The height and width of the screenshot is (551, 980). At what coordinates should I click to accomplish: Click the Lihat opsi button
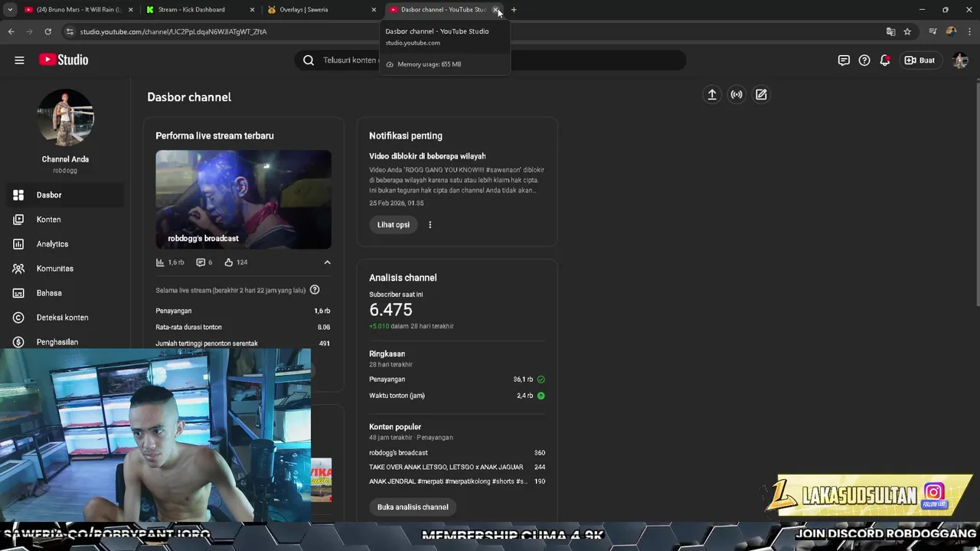coord(394,225)
